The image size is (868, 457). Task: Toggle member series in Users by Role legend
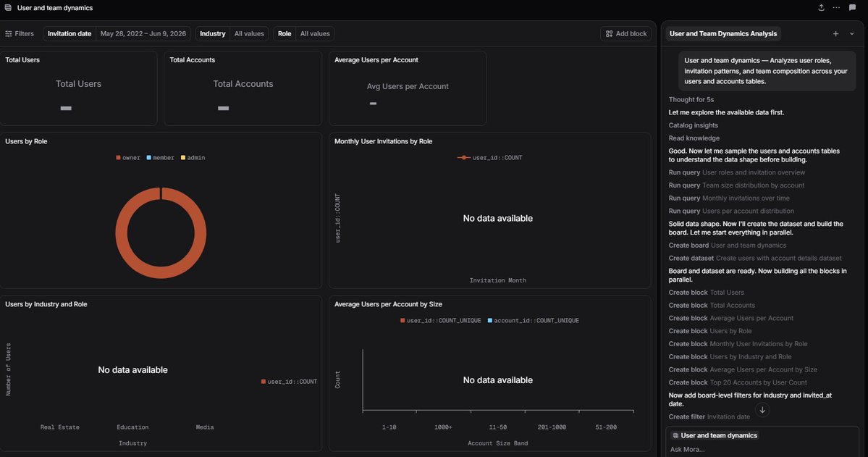tap(160, 158)
